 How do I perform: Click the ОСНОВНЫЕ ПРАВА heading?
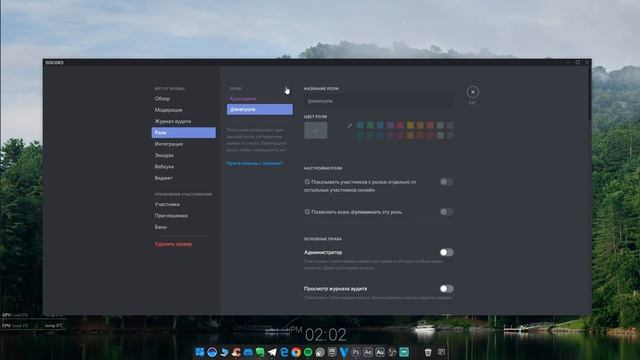[x=322, y=239]
